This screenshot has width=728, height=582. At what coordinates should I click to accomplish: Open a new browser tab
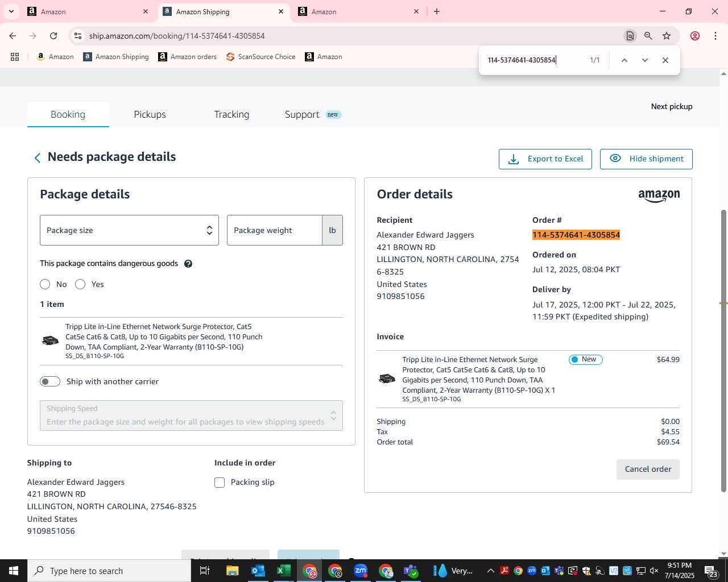click(437, 11)
